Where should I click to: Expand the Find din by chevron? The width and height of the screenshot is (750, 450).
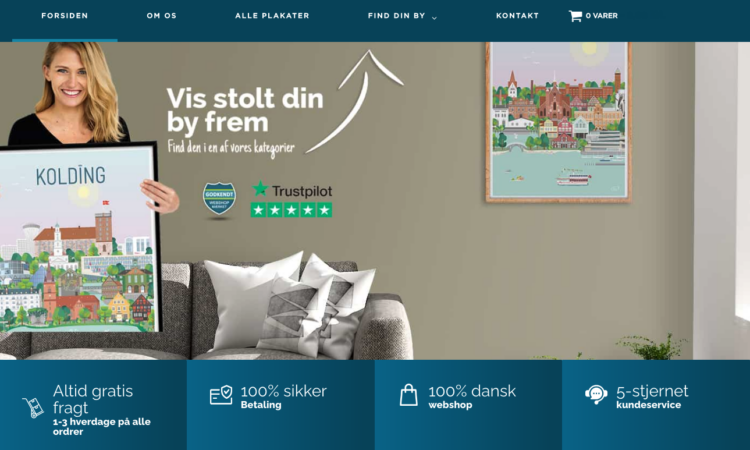click(x=434, y=18)
